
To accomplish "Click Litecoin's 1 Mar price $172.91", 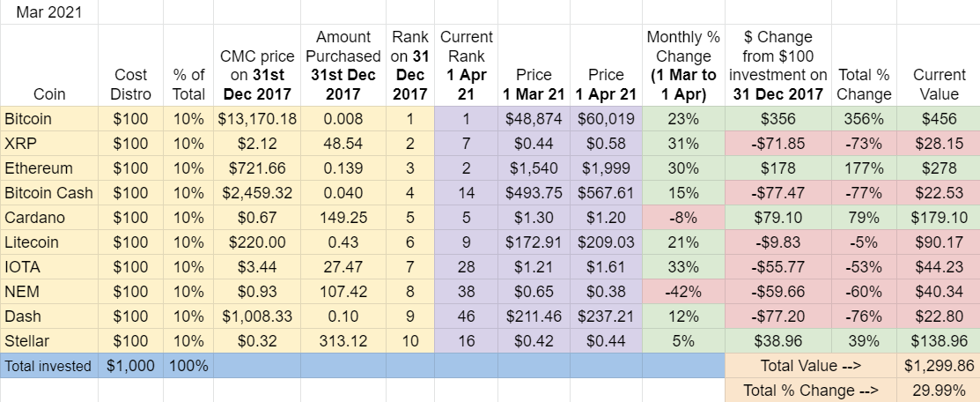I will 534,241.
